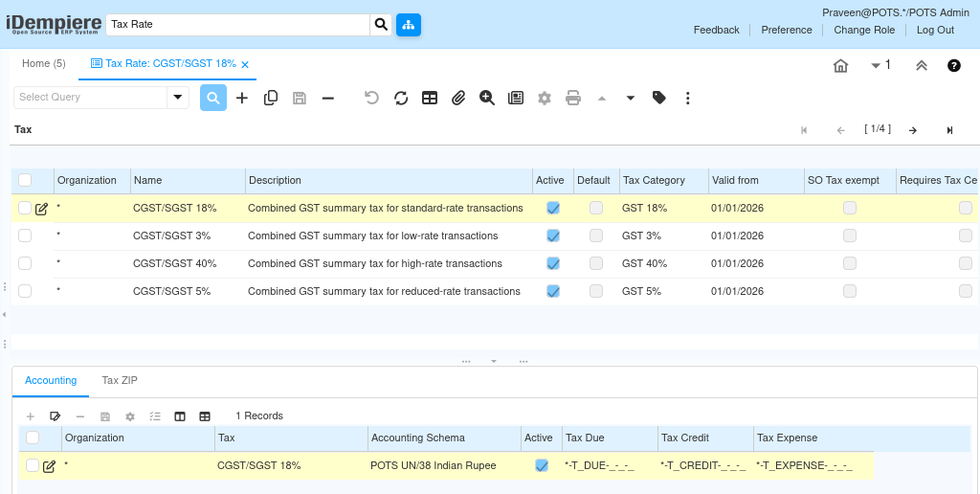Edit record in Accounting tab toolbar
The height and width of the screenshot is (494, 980).
tap(55, 416)
